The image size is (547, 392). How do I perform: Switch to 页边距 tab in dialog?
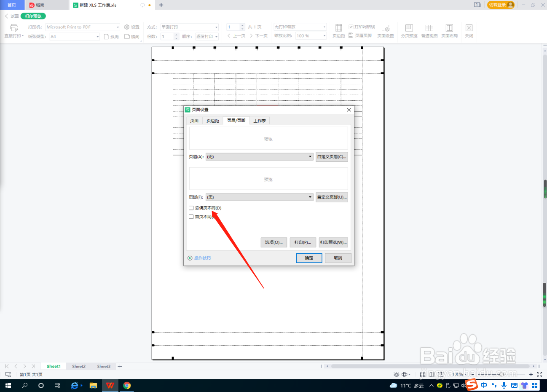click(x=213, y=121)
